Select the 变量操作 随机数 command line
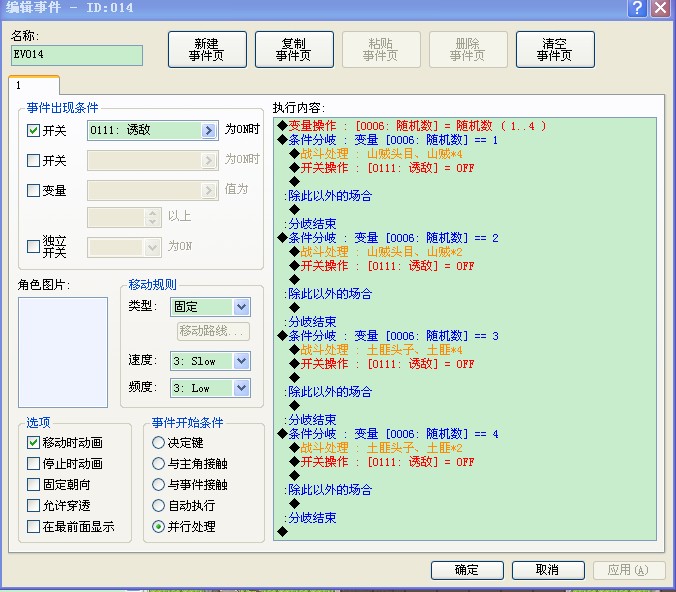The image size is (676, 592). [x=412, y=126]
